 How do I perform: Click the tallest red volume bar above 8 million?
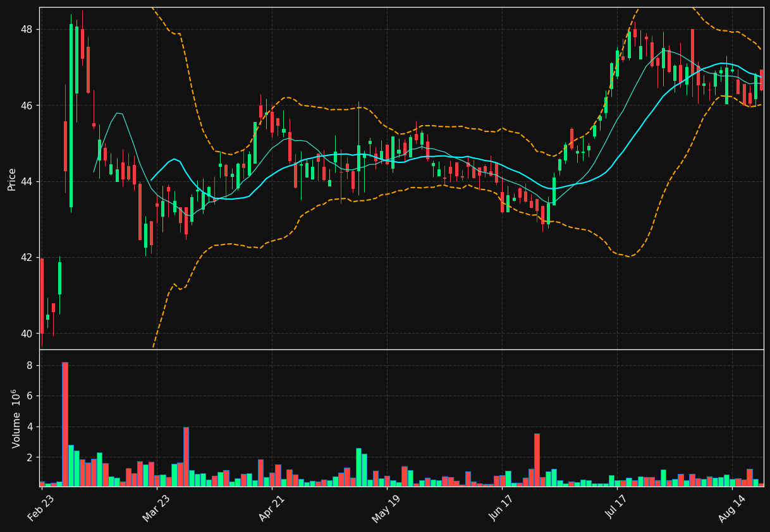tap(65, 424)
